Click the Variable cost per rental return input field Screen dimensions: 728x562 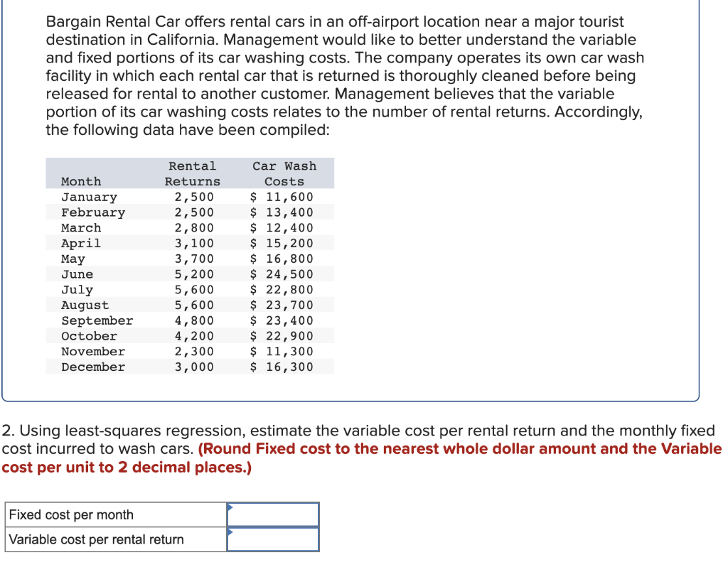point(272,539)
